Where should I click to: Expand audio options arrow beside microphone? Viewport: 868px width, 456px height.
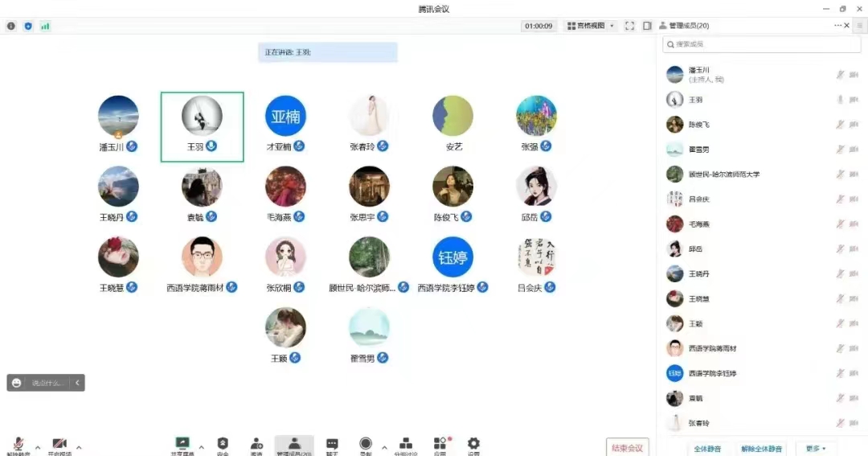[x=38, y=447]
